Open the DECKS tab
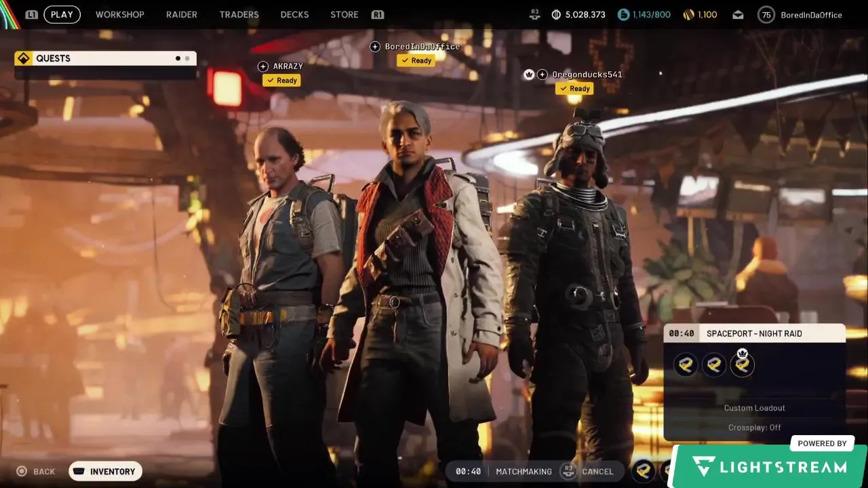The height and width of the screenshot is (488, 868). (x=294, y=14)
